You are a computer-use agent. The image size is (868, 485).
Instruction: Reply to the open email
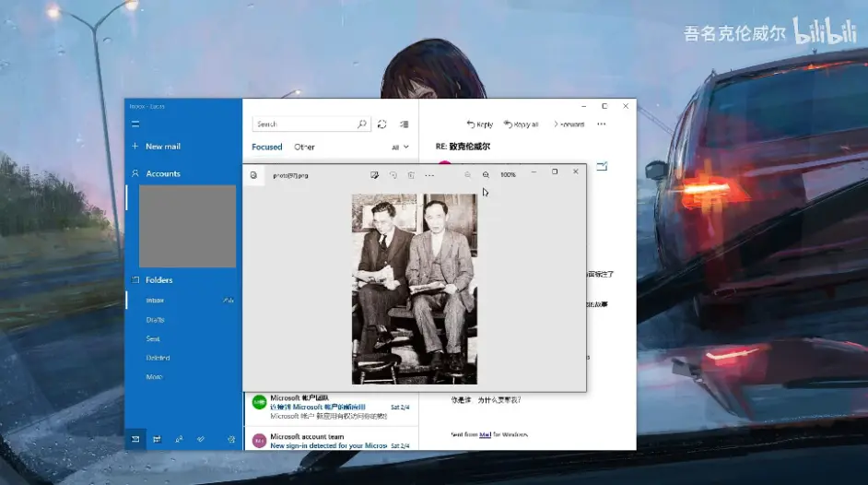pos(480,124)
